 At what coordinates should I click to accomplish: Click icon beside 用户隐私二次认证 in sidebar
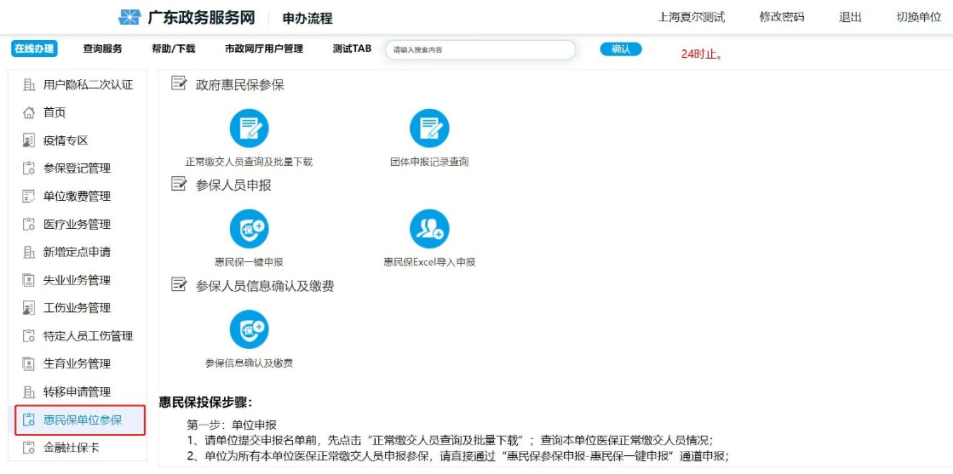29,85
